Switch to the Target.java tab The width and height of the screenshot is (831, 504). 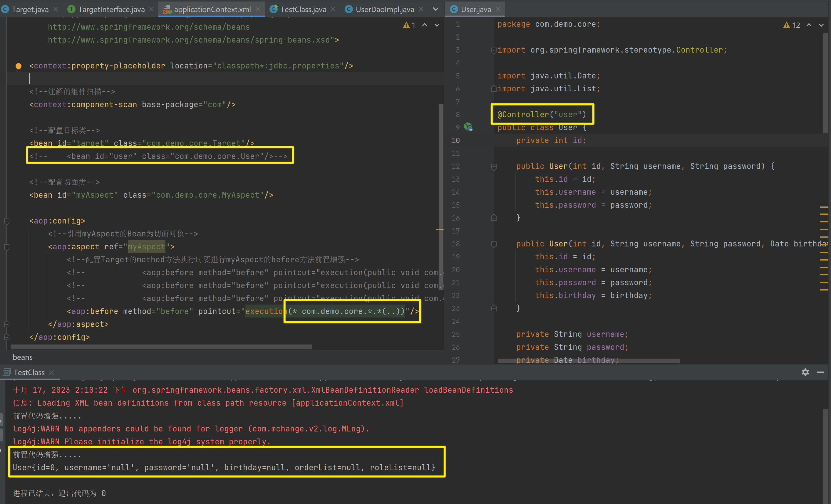click(x=30, y=9)
